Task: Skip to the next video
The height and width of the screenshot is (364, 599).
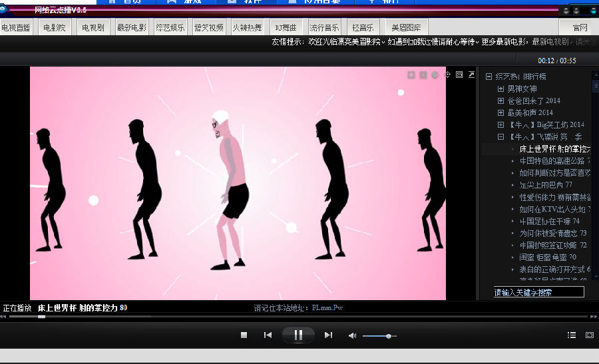Action: (x=328, y=335)
